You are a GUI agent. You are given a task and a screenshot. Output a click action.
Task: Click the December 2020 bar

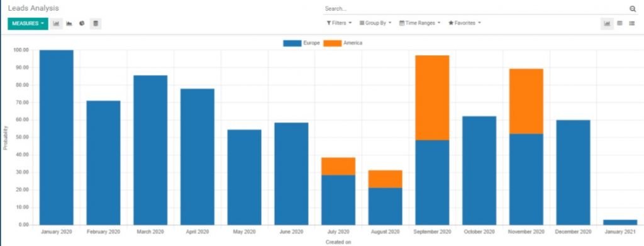click(574, 172)
